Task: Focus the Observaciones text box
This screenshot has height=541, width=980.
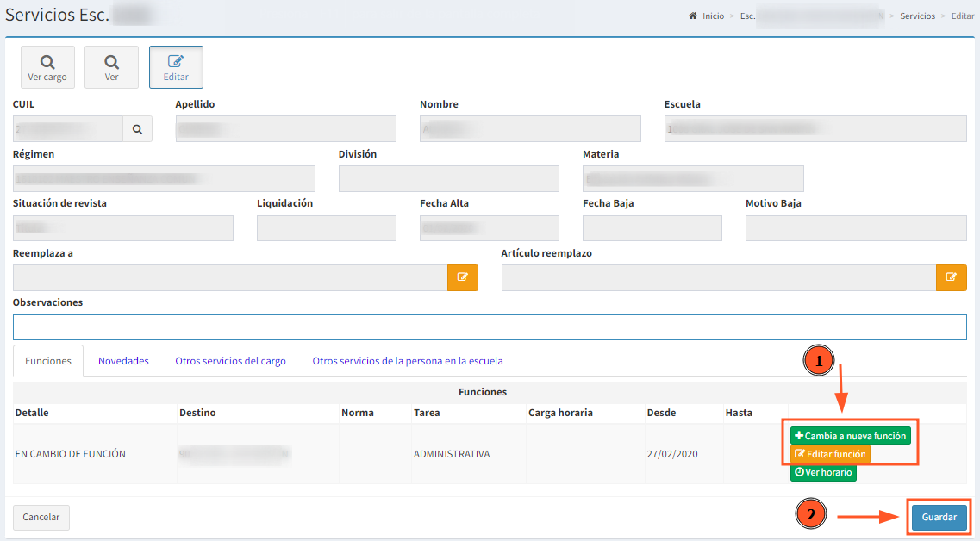Action: point(490,327)
